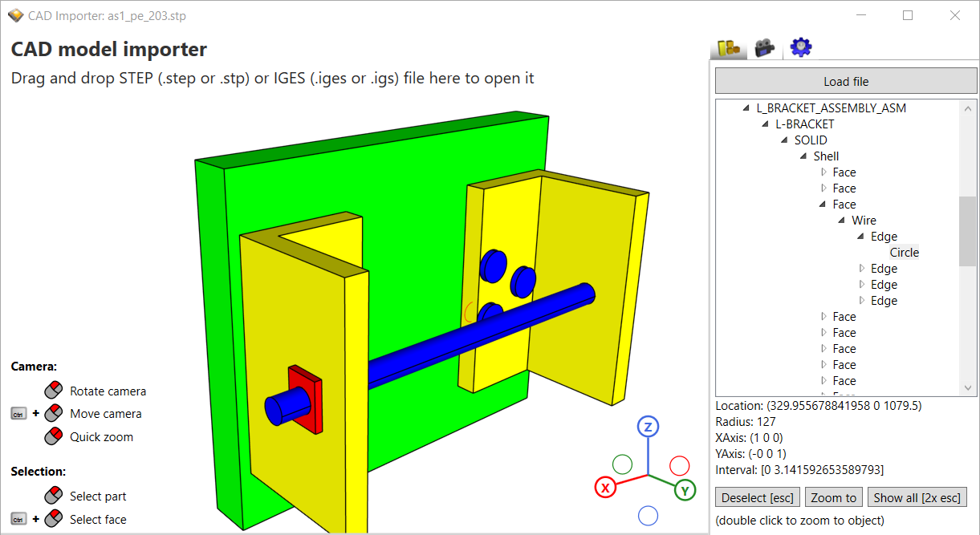Click the Select face mouse icon

(x=52, y=519)
